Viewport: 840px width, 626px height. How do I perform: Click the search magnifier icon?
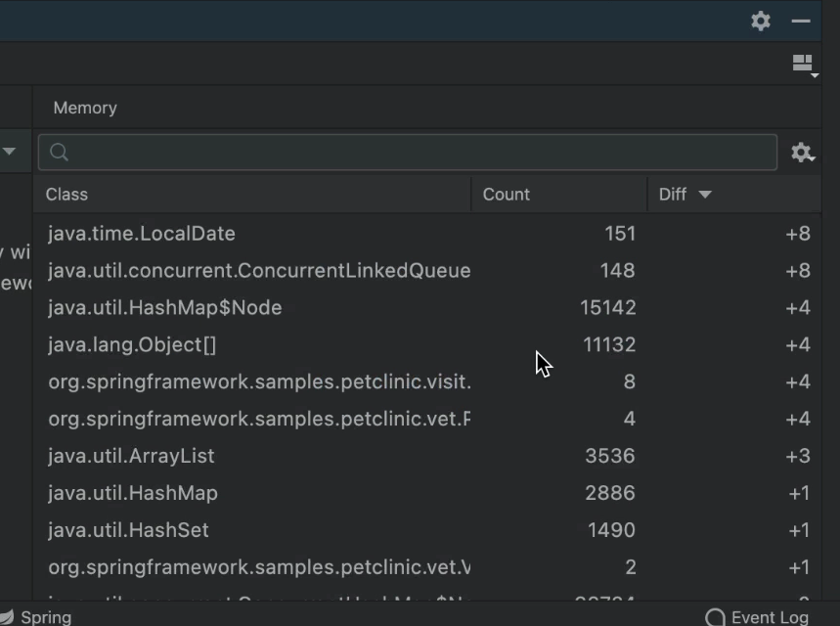(x=59, y=153)
